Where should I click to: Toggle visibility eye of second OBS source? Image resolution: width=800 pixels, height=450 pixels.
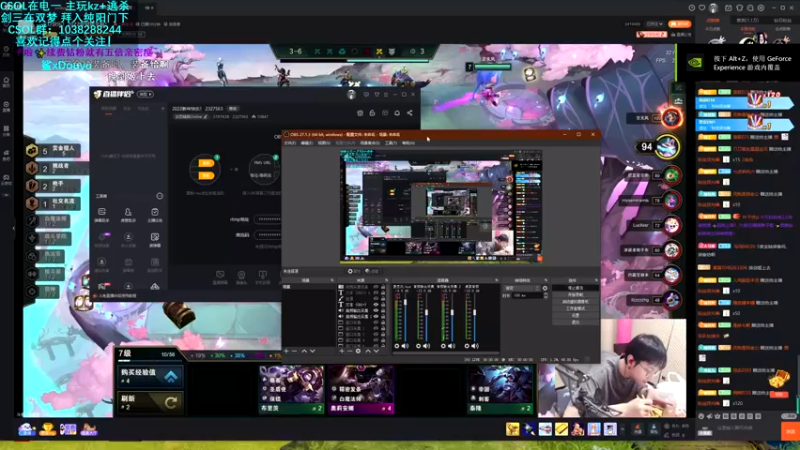(376, 292)
